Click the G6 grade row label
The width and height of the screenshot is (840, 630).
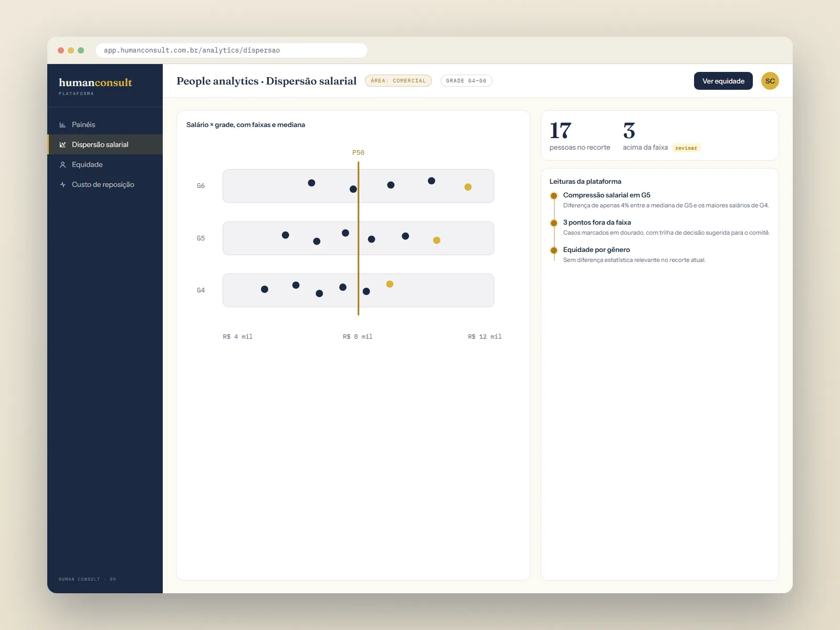[x=201, y=186]
